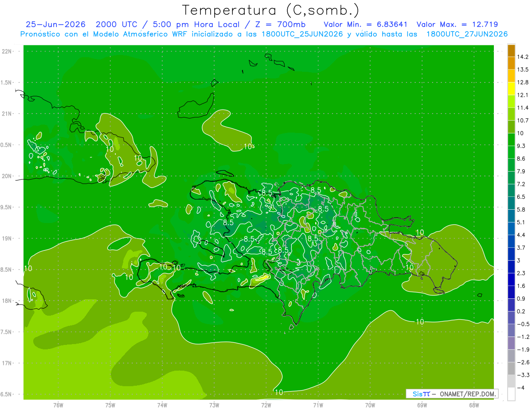Click the 'Temperatura (C,somb.)' title

[271, 10]
